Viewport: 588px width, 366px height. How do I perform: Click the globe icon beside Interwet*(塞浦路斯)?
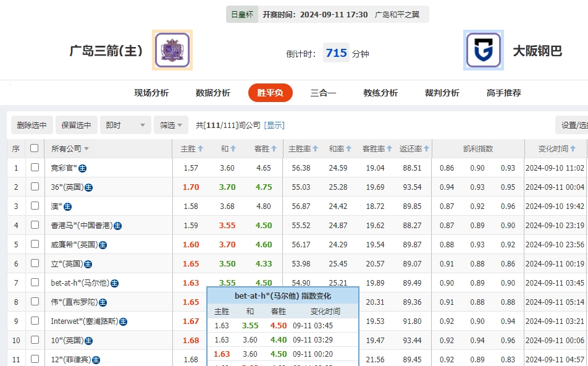coord(124,321)
